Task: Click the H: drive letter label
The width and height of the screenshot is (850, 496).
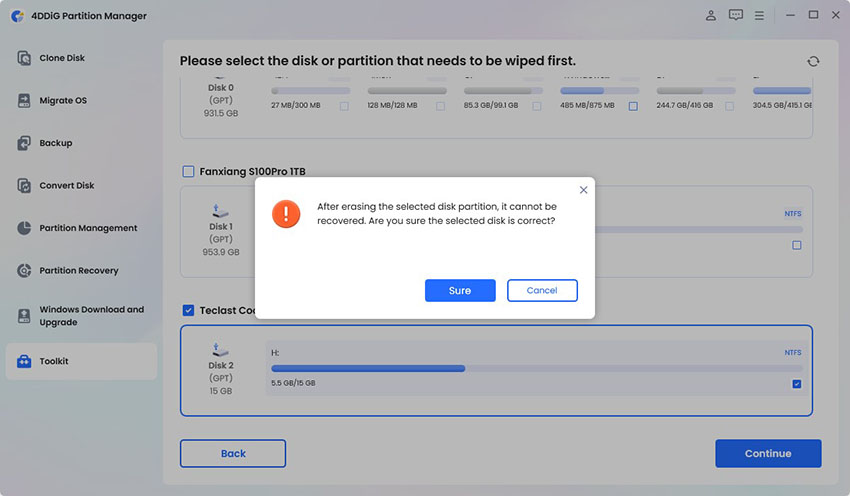Action: pyautogui.click(x=275, y=352)
